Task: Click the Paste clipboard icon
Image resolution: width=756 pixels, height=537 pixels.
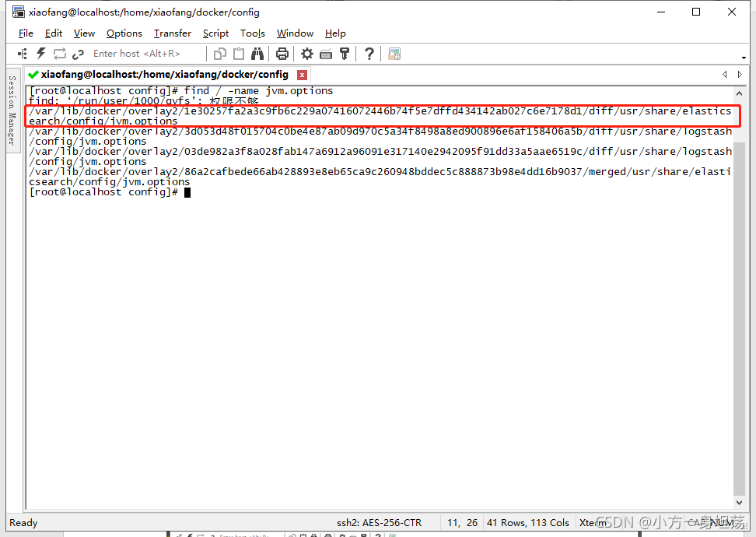Action: 239,54
